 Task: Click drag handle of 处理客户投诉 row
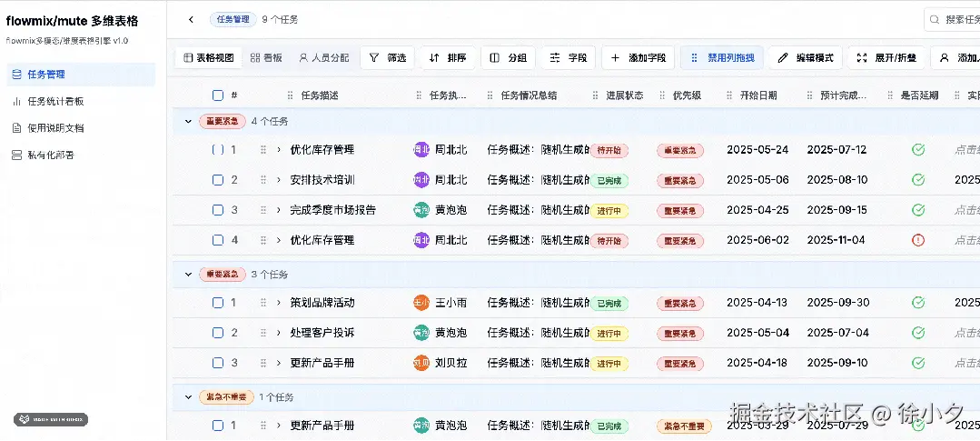coord(263,333)
